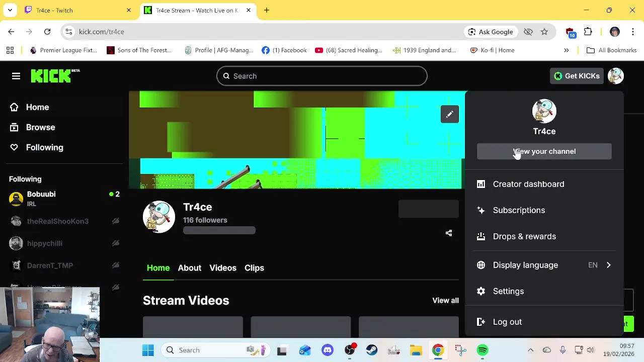Open Settings from profile menu

[508, 291]
